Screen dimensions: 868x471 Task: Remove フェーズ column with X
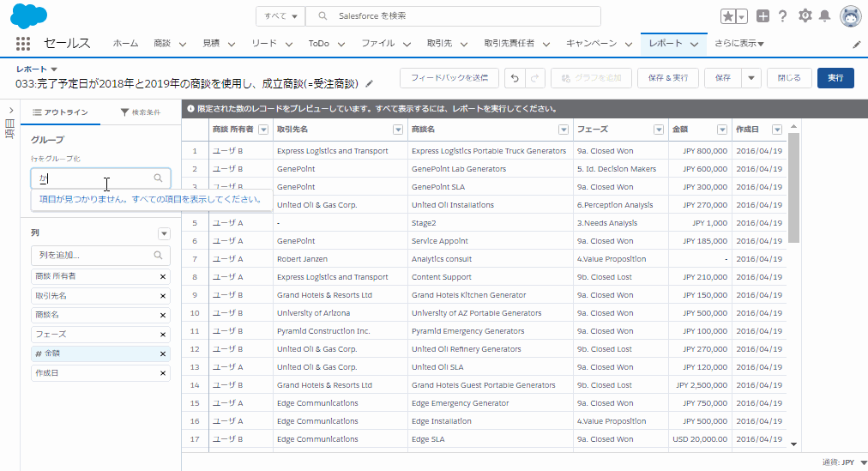click(x=163, y=335)
